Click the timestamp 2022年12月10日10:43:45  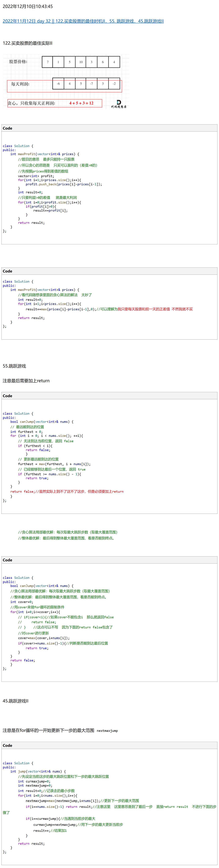[28, 6]
